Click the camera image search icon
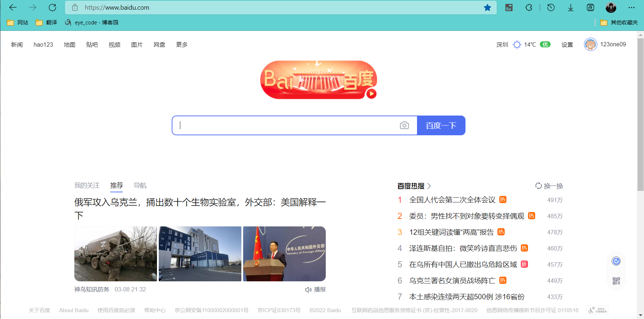 pos(404,125)
